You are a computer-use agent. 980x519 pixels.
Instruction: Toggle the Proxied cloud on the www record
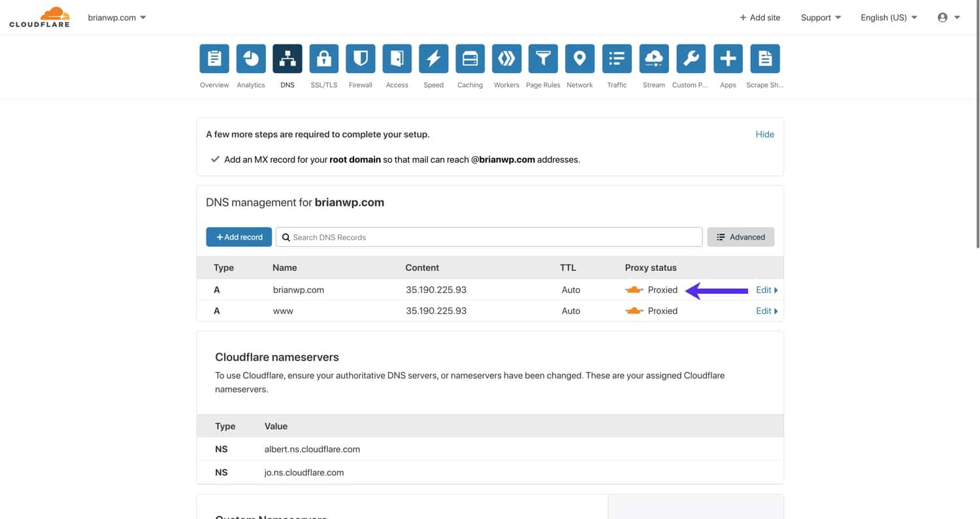click(634, 311)
